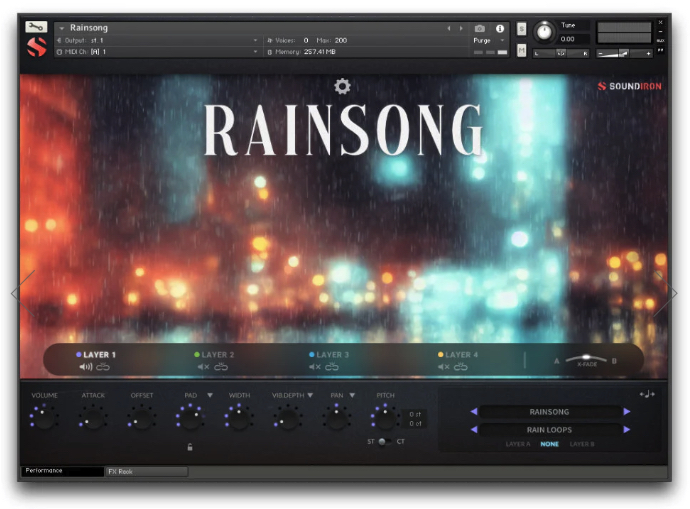Select next RAINSONG category with right arrow
Image resolution: width=690 pixels, height=509 pixels.
click(627, 412)
